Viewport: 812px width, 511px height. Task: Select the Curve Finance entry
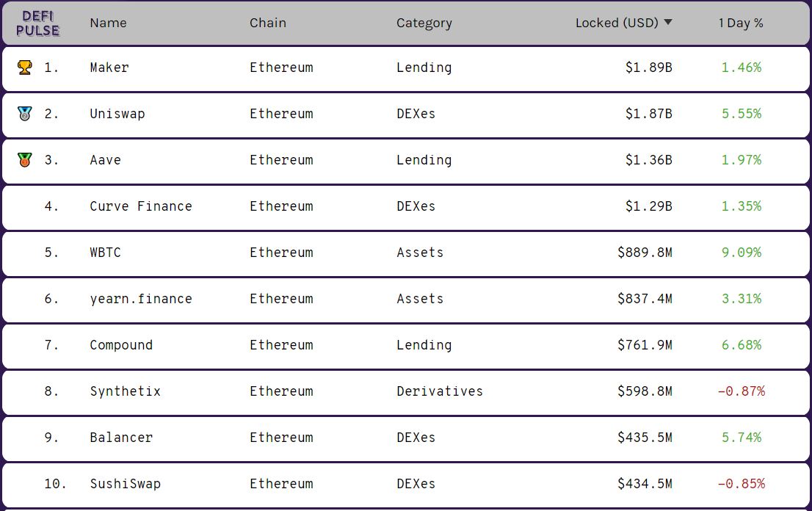pos(140,206)
